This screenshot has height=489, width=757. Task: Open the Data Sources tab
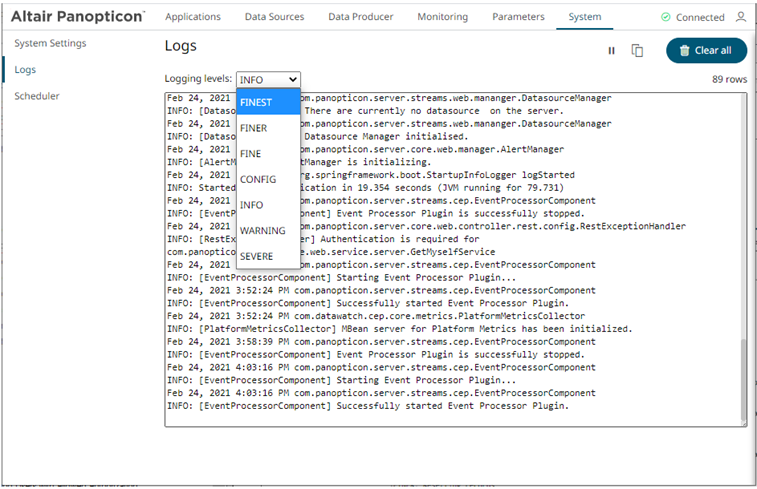tap(274, 16)
